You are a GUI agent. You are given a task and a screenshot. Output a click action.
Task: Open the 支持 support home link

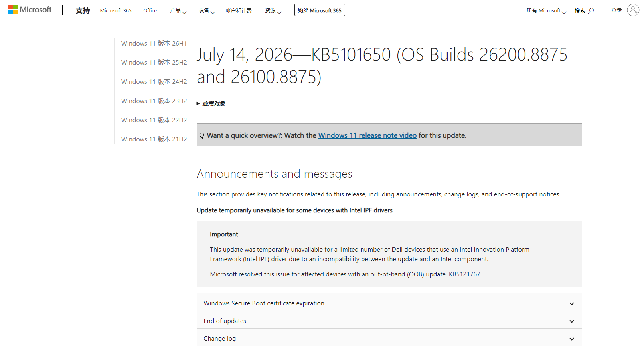pos(83,10)
